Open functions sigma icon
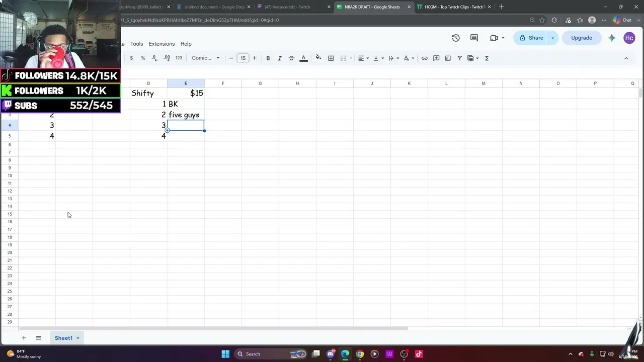This screenshot has width=644, height=362. click(x=487, y=58)
